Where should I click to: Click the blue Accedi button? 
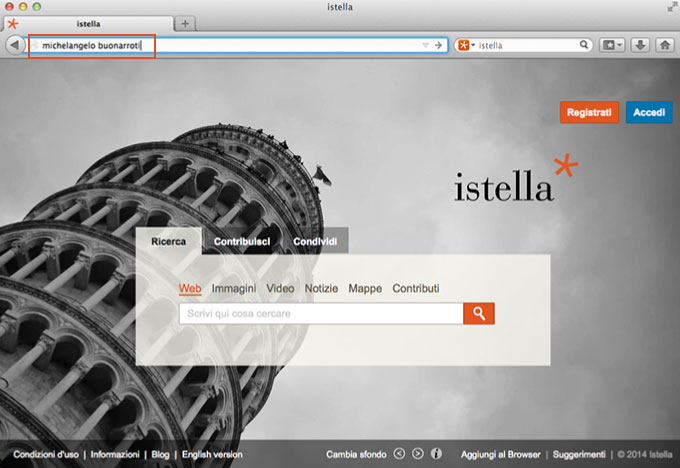[x=649, y=112]
